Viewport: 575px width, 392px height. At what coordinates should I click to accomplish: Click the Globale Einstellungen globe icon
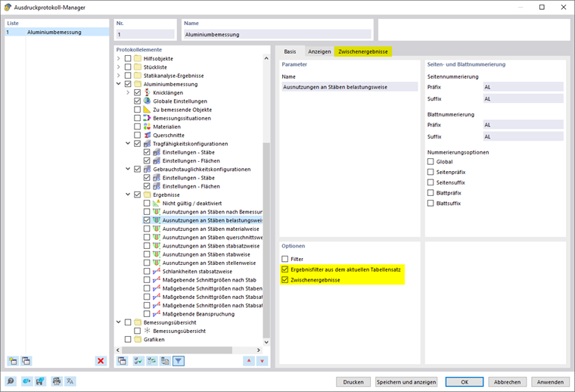[x=147, y=101]
